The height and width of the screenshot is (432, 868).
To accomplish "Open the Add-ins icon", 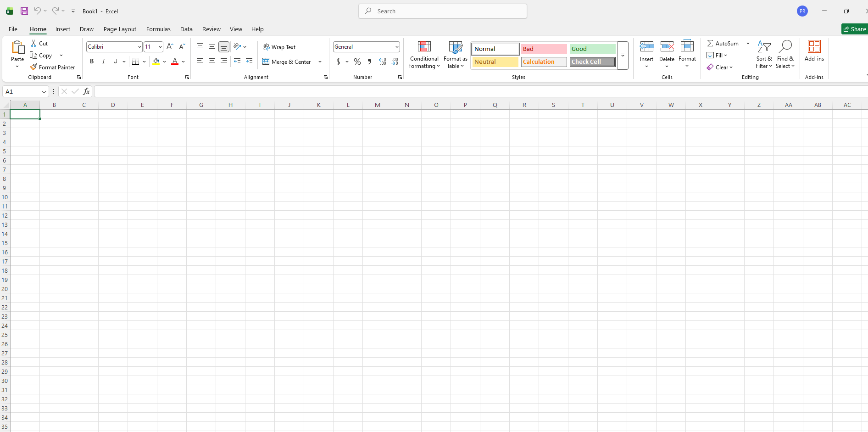I will [x=814, y=47].
